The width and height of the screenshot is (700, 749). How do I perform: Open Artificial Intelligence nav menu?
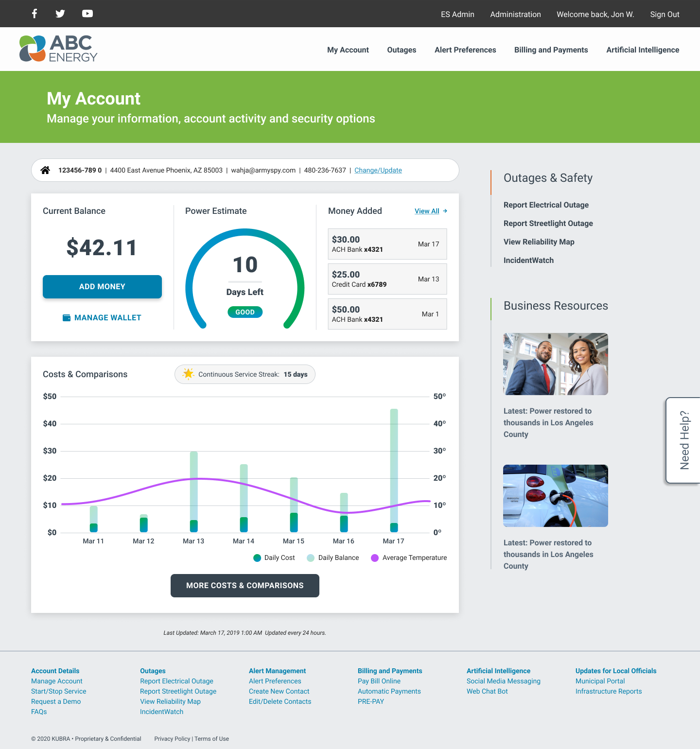(643, 50)
